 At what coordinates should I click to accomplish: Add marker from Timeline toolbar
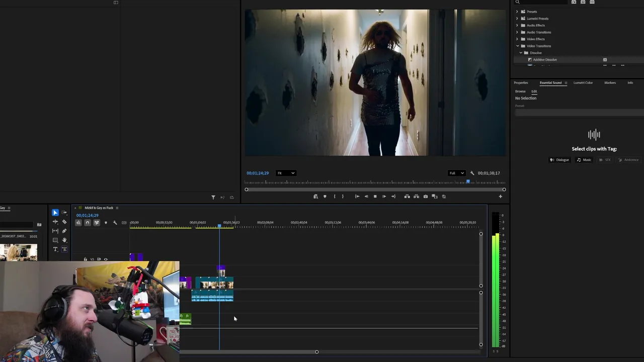point(106,223)
